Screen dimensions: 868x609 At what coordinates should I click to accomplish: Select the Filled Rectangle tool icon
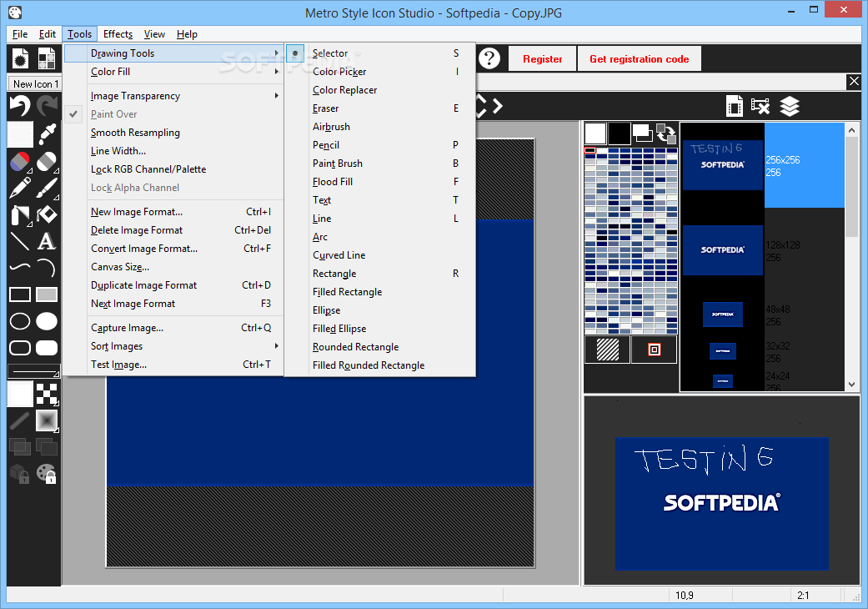(x=47, y=294)
